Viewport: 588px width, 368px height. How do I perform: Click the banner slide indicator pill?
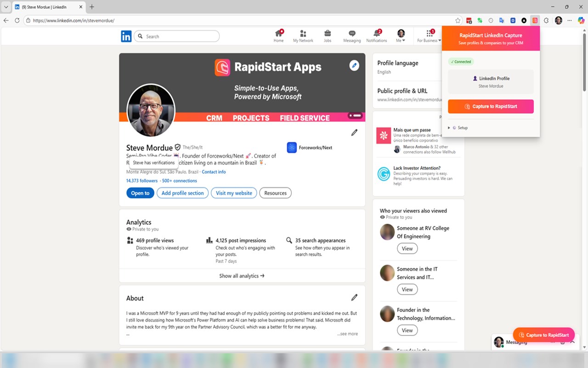(x=355, y=115)
